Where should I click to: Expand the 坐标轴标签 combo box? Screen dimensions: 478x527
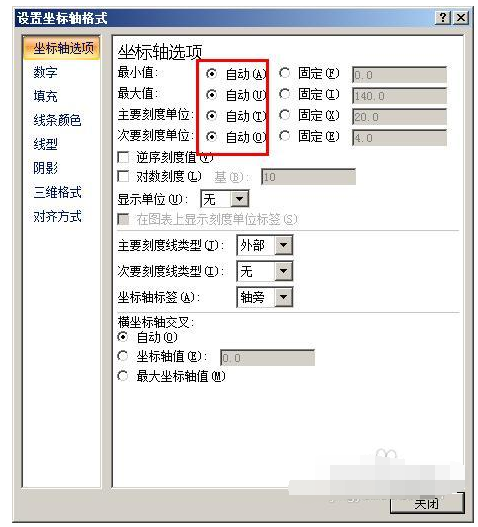283,297
